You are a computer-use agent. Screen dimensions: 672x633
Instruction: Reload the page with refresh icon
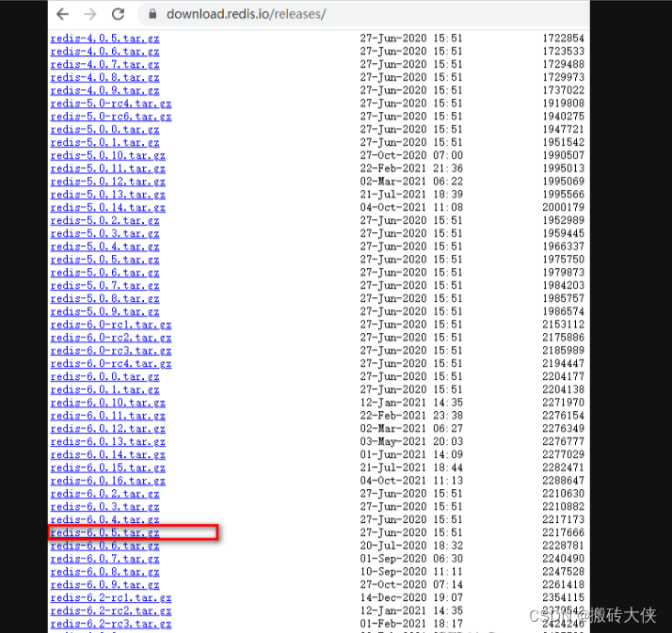click(119, 14)
